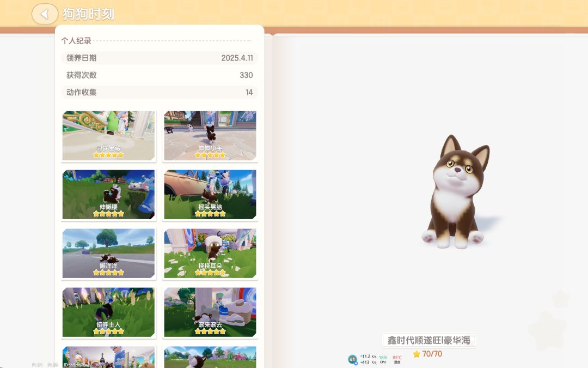Click the 领养日期 record row
The height and width of the screenshot is (368, 588).
(160, 58)
